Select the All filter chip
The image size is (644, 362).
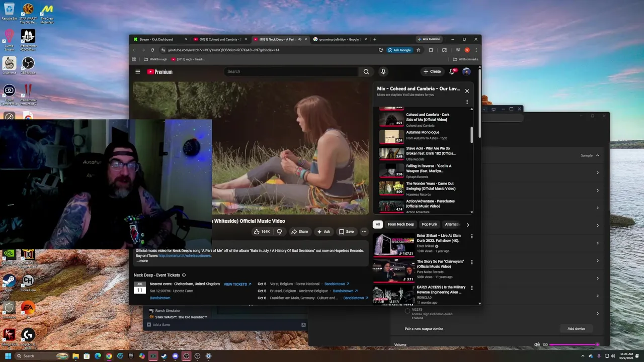click(378, 224)
